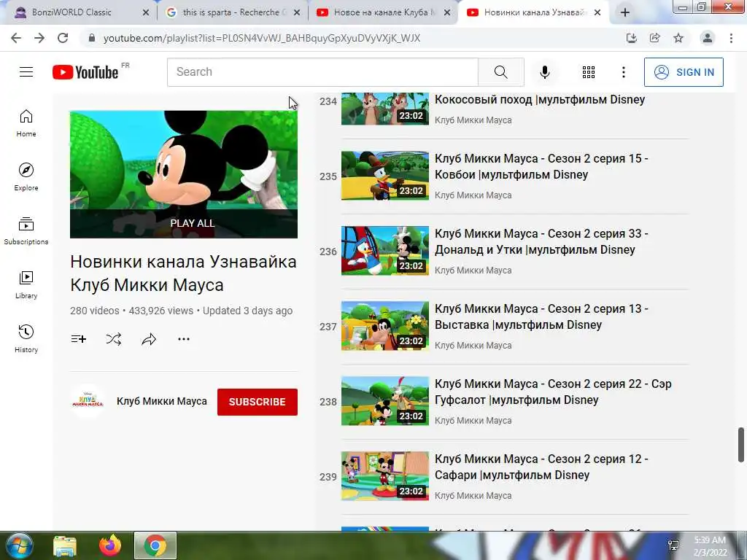
Task: Open Home in the sidebar
Action: pos(26,123)
